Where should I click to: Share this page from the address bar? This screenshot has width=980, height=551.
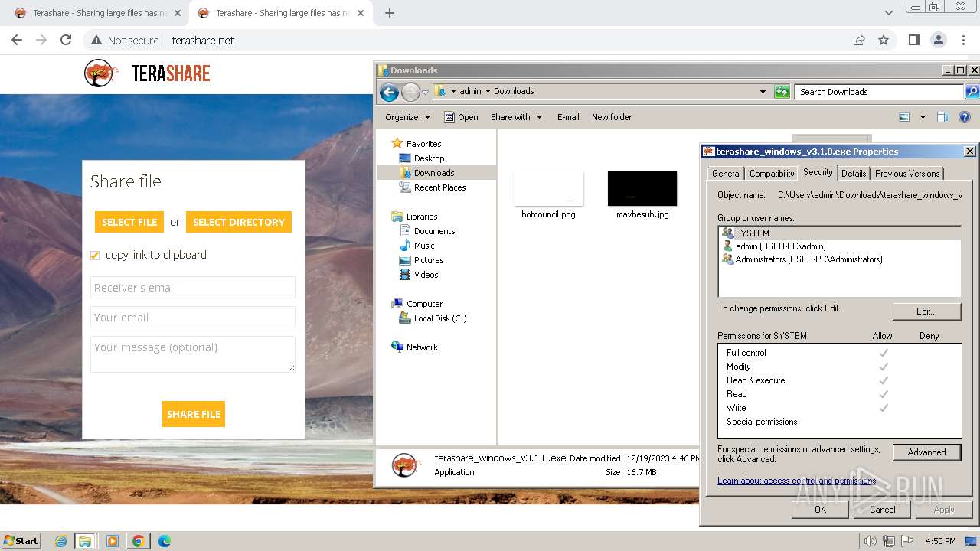coord(859,40)
